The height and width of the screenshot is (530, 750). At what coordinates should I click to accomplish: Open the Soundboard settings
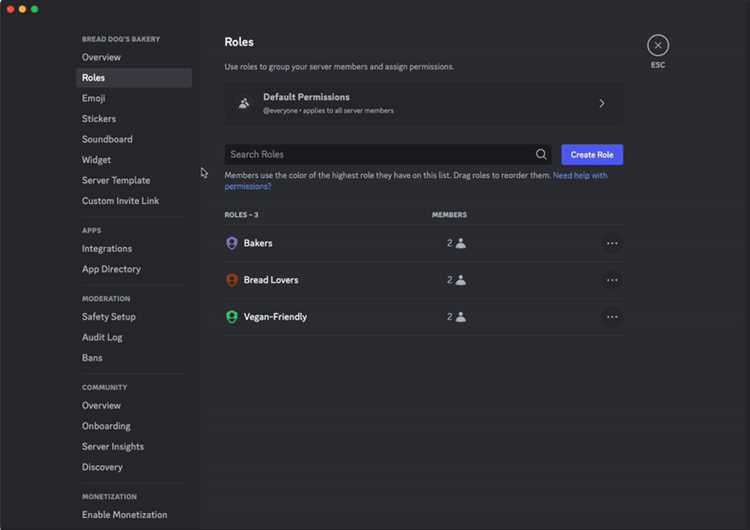pos(107,139)
